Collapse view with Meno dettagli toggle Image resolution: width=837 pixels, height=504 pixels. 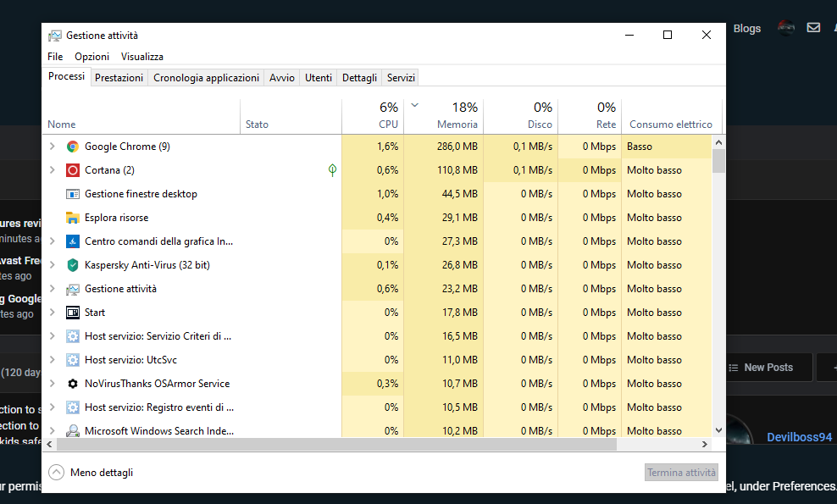(57, 473)
